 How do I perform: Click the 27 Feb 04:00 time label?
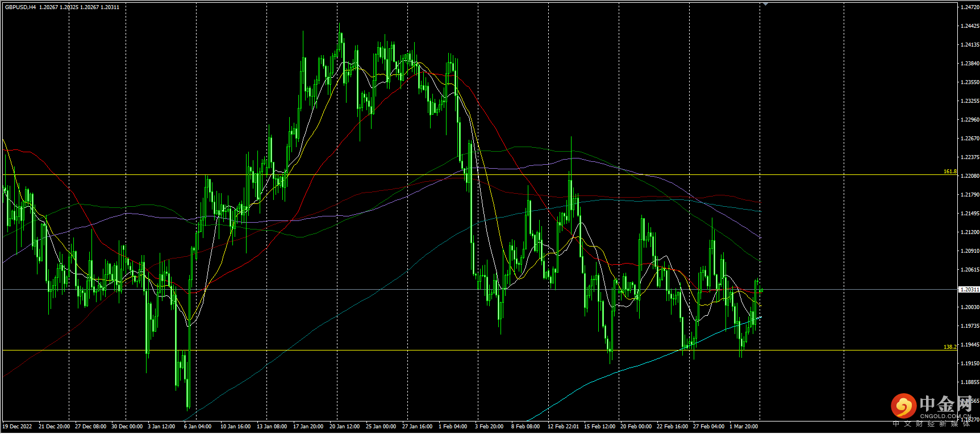[x=708, y=427]
